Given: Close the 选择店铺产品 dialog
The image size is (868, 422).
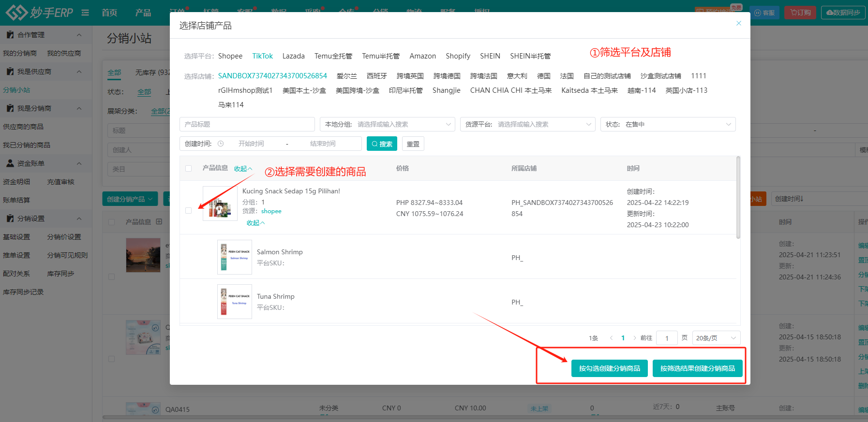Looking at the screenshot, I should pyautogui.click(x=738, y=23).
